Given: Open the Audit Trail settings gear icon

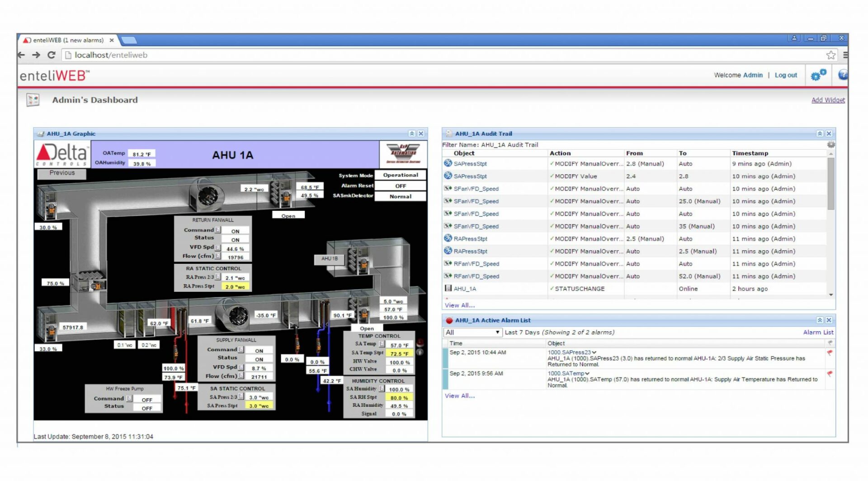Looking at the screenshot, I should click(831, 145).
